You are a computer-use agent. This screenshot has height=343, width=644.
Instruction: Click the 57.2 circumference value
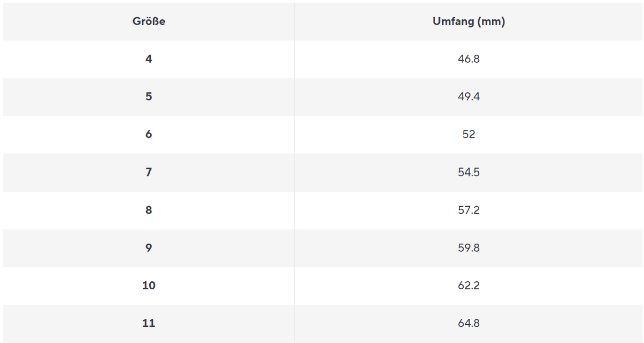(x=469, y=210)
